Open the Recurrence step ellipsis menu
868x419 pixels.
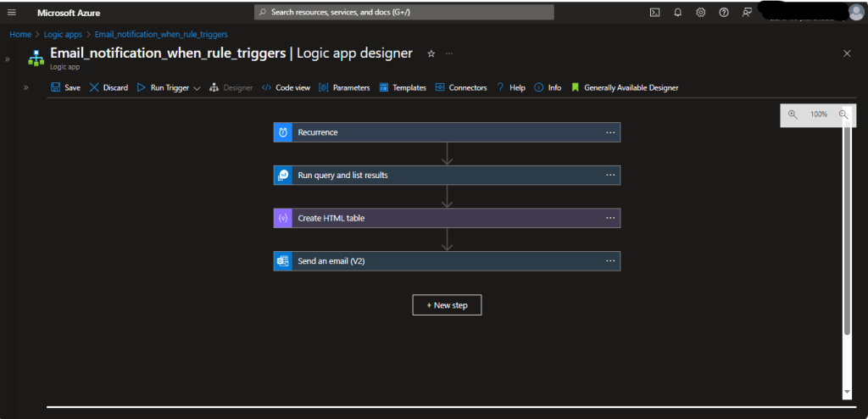click(610, 132)
